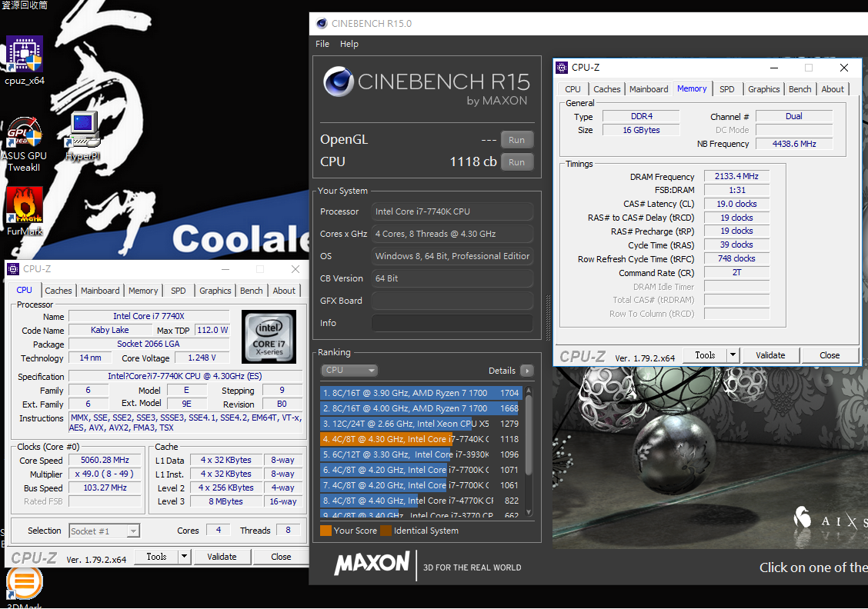868x609 pixels.
Task: Switch to Mainboard tab in left CPU-Z
Action: click(99, 291)
